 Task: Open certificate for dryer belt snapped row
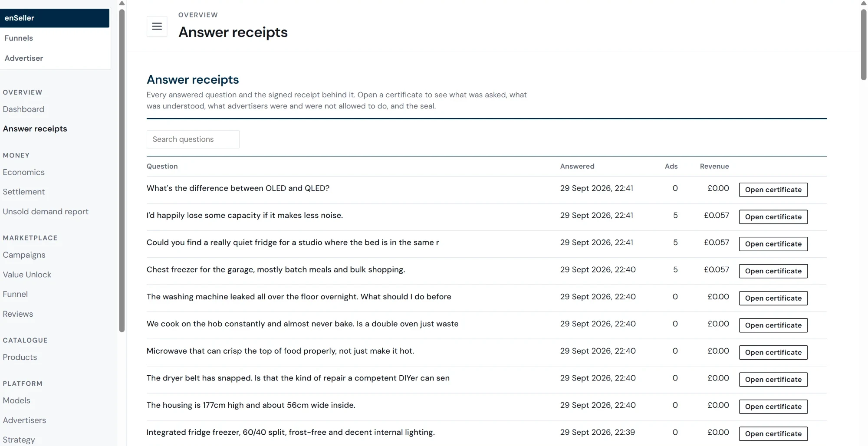(x=773, y=380)
